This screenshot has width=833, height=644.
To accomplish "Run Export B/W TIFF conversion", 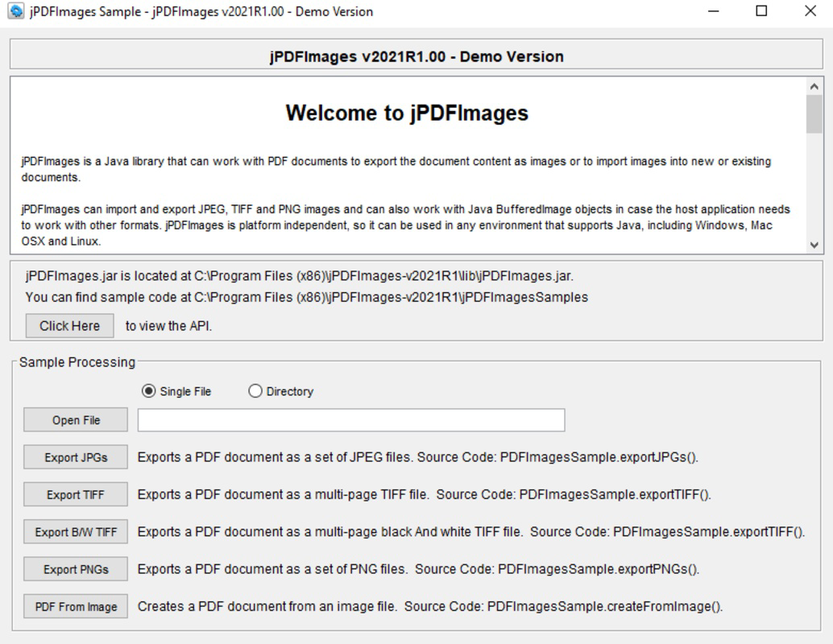I will [x=75, y=531].
